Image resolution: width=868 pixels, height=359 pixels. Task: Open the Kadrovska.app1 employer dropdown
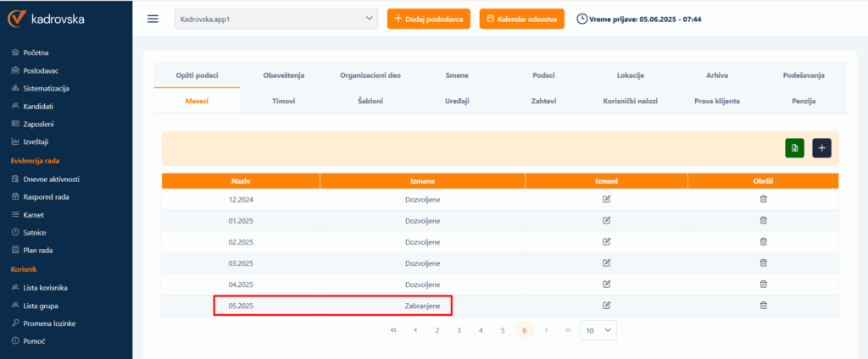pos(275,19)
